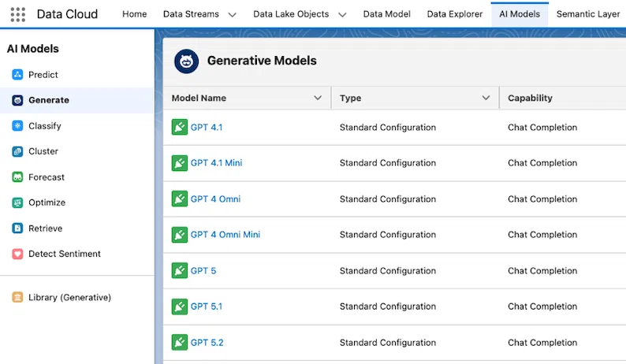Open the GPT 4.1 Mini model link

click(216, 163)
